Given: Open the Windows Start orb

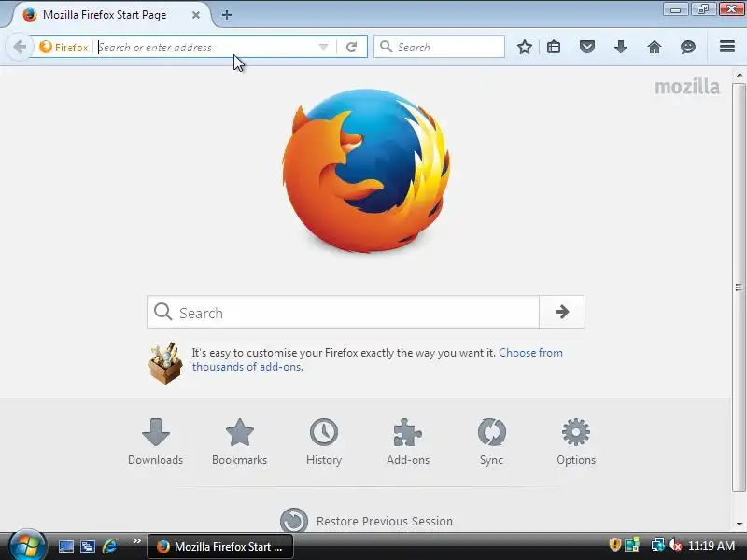Looking at the screenshot, I should click(x=27, y=545).
